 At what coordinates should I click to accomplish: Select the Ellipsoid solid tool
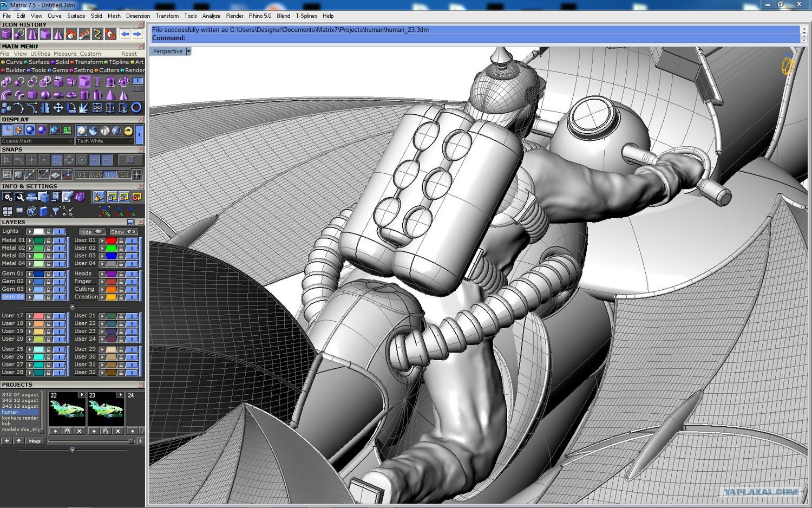pyautogui.click(x=58, y=95)
